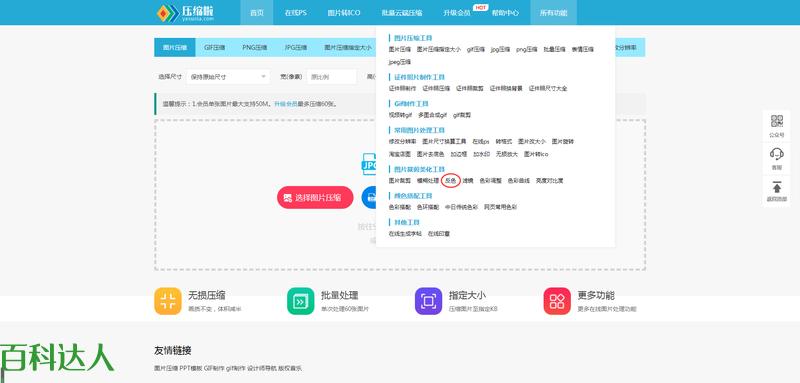Choose 无损放大 in the dropdown menu

click(507, 154)
